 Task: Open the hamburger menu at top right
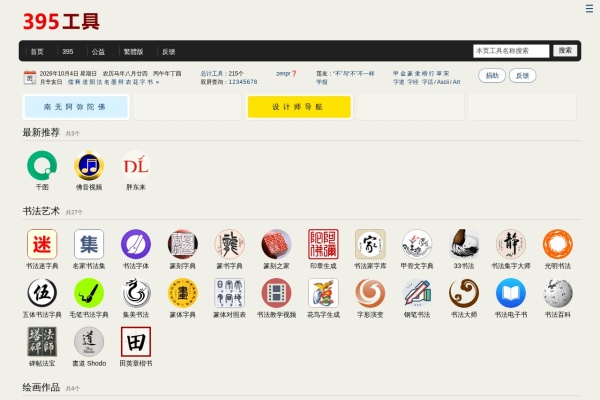[589, 8]
